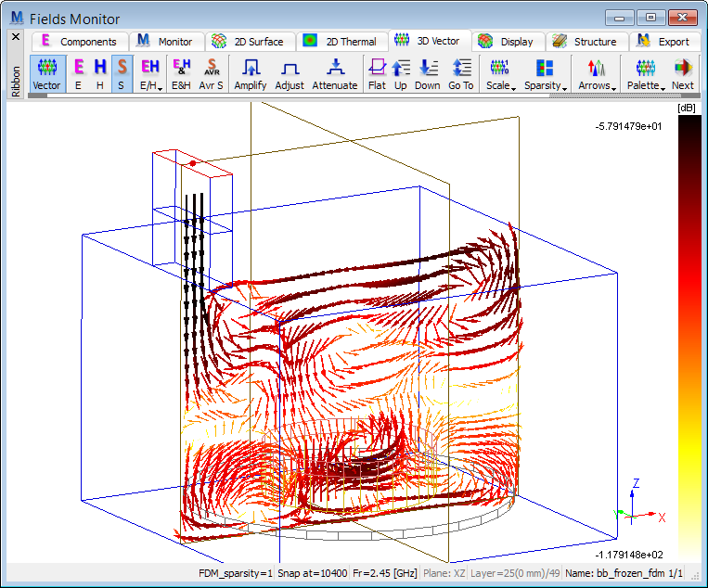708x588 pixels.
Task: Click the E&H fields icon
Action: (x=181, y=73)
